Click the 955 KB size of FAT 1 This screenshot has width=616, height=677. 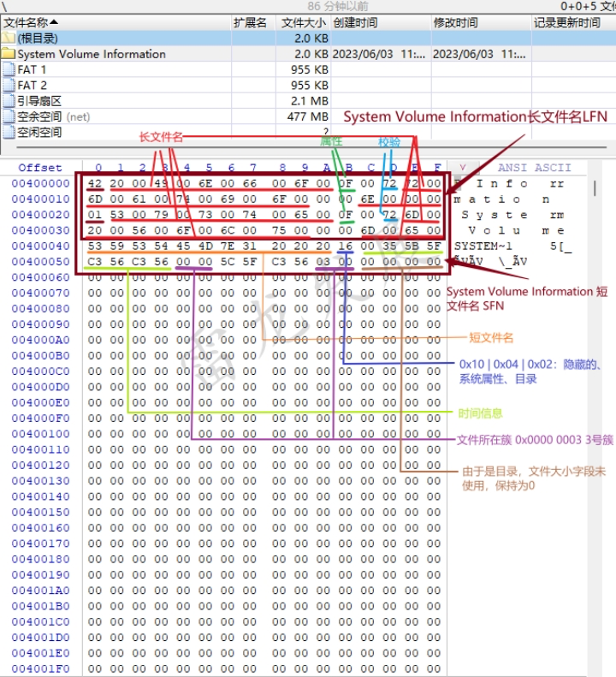tap(310, 69)
